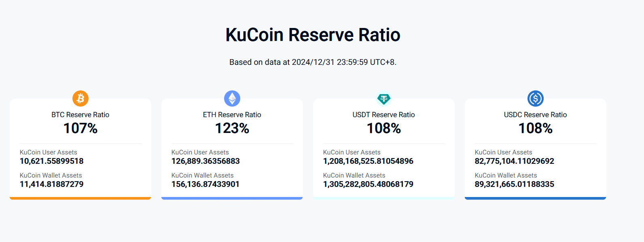Select the USDT Reserve Ratio label
This screenshot has height=242, width=644.
pos(383,115)
